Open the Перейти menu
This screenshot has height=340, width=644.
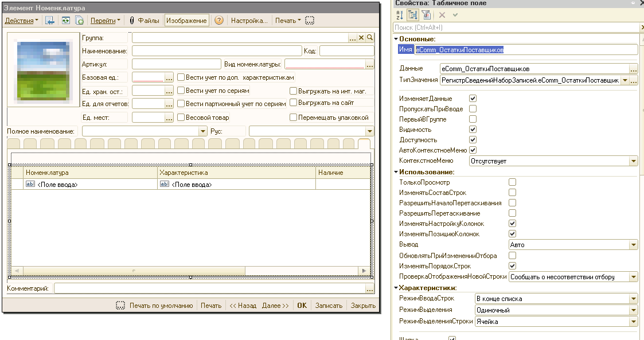(106, 21)
